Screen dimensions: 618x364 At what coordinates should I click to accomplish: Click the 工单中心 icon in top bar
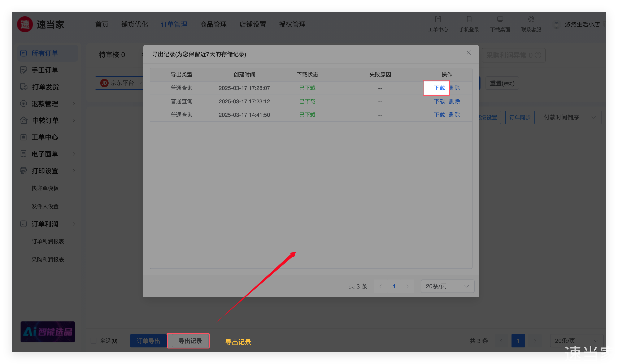(438, 19)
